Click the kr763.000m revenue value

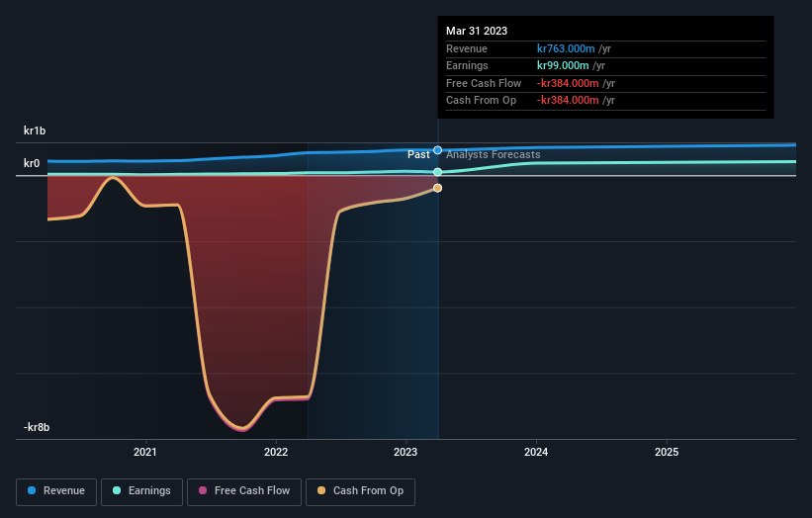pos(566,48)
